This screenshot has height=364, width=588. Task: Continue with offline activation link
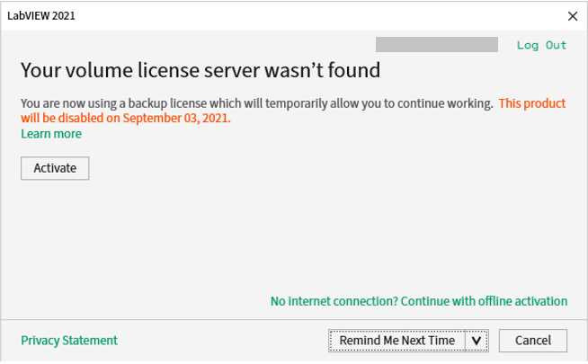[419, 301]
